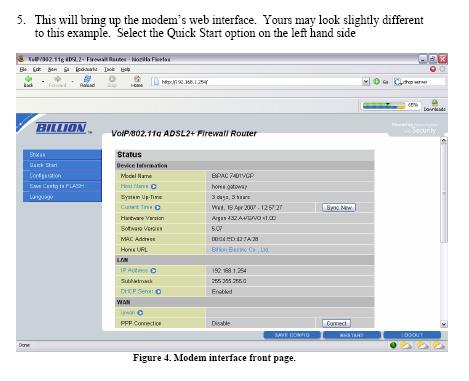
Task: Select Status in the left sidebar
Action: 62,155
